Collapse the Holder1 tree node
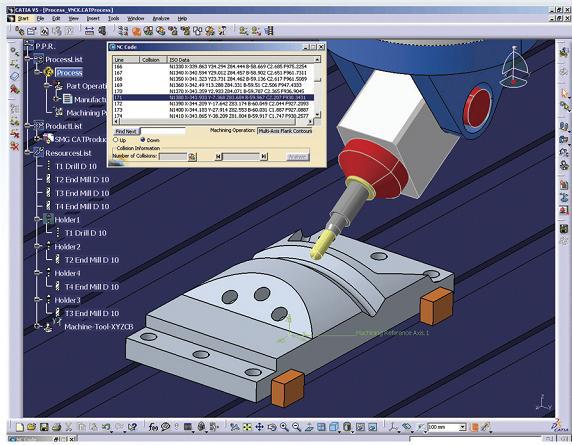 pyautogui.click(x=37, y=219)
